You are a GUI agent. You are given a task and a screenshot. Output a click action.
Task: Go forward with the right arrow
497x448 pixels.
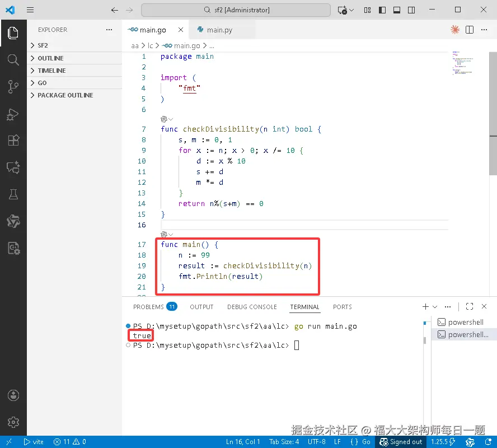[129, 10]
